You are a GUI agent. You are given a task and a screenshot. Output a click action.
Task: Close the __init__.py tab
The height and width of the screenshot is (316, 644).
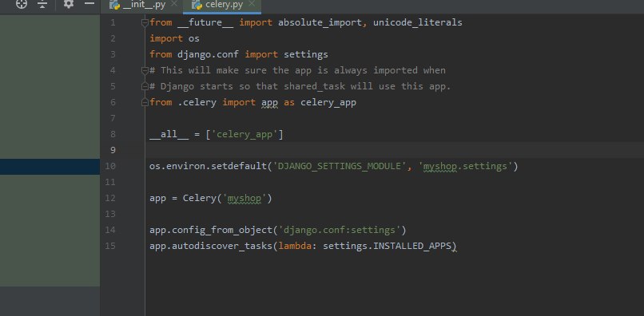(174, 4)
